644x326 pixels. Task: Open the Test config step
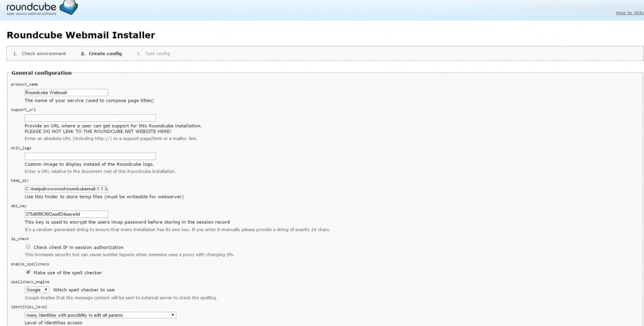[157, 54]
